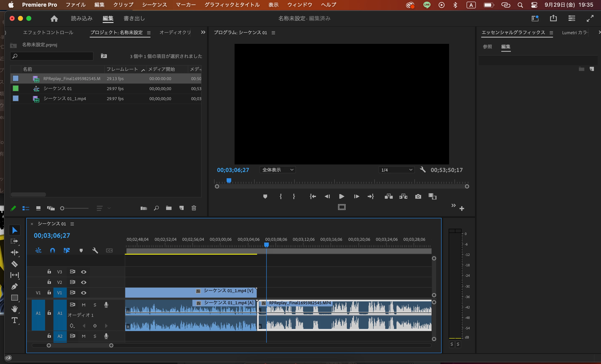Click the Play button in Program monitor
The width and height of the screenshot is (601, 364).
(341, 197)
